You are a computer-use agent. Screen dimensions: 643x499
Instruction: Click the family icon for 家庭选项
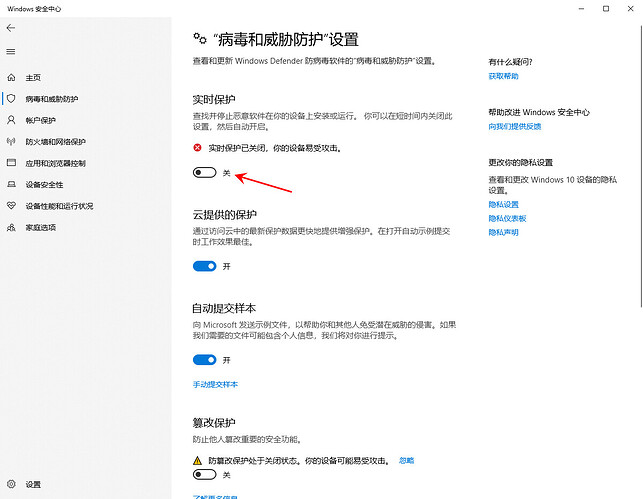point(11,227)
